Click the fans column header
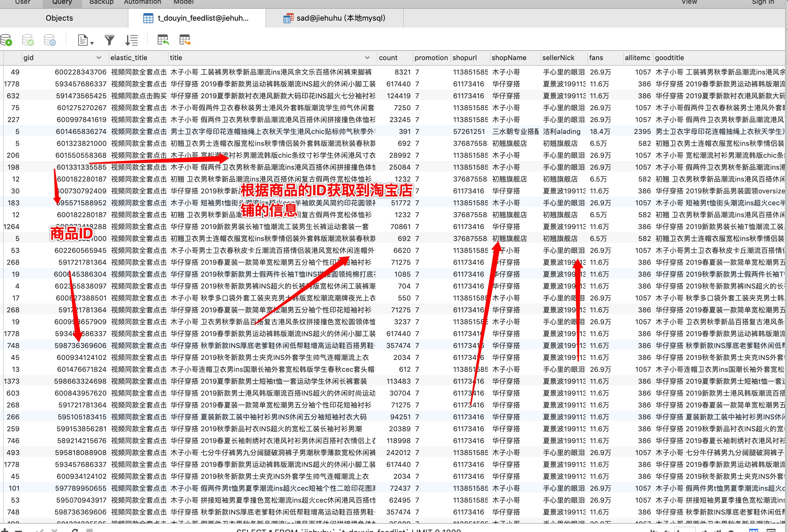 tap(596, 58)
